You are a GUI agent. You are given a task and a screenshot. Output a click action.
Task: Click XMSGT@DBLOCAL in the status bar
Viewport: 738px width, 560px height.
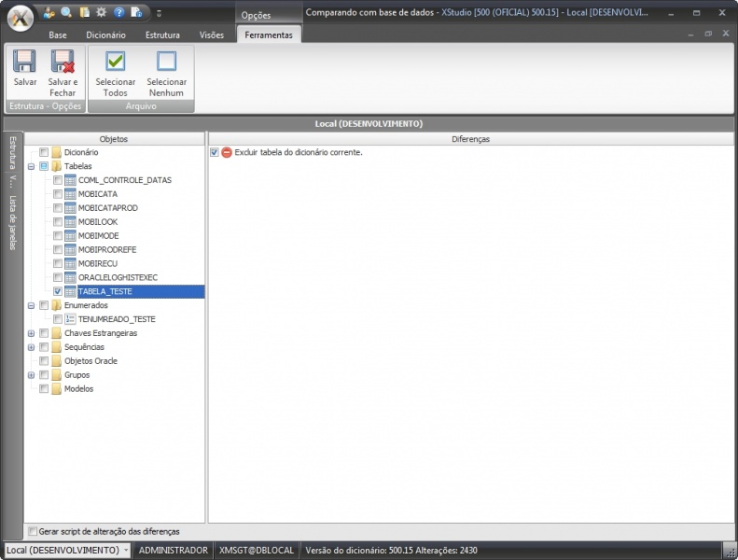(x=257, y=550)
